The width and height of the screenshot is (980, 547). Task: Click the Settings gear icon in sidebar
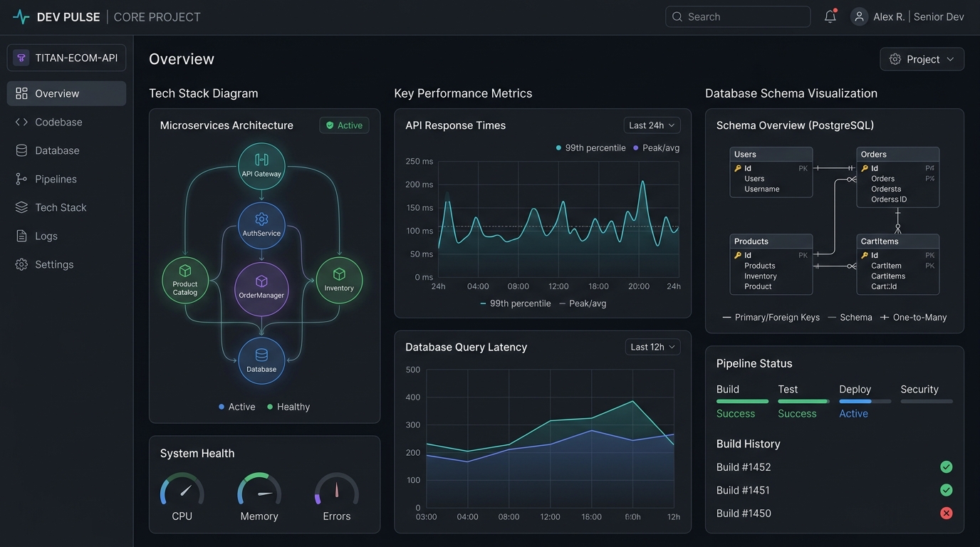click(x=21, y=264)
